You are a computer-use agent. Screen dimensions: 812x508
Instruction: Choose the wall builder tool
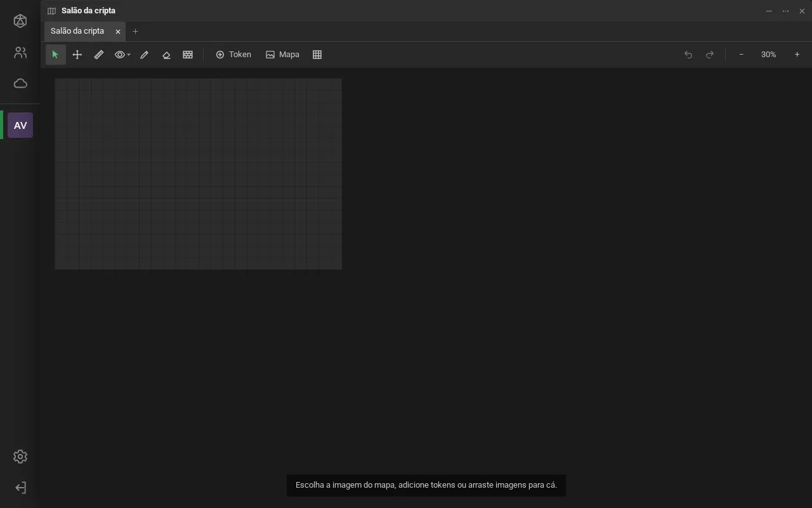coord(188,55)
